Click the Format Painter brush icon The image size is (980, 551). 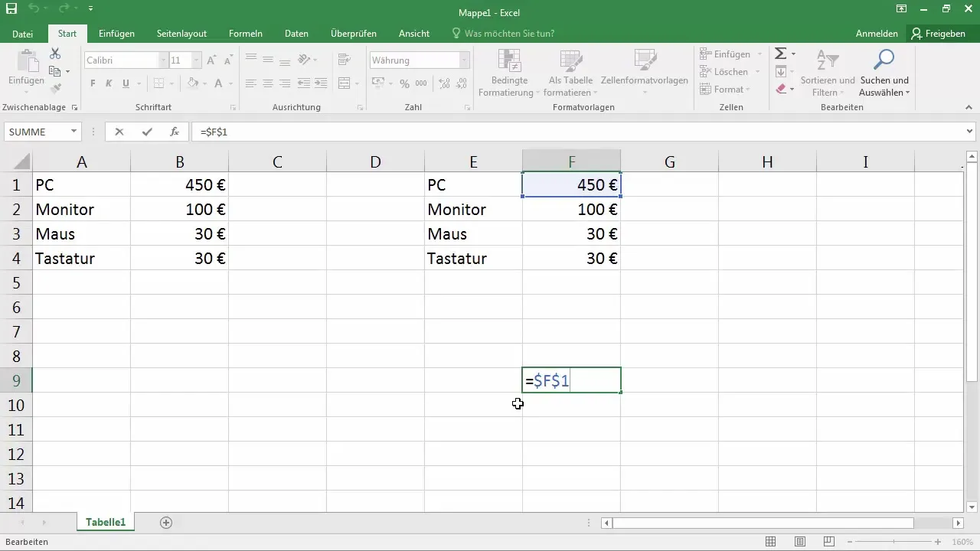pyautogui.click(x=55, y=89)
